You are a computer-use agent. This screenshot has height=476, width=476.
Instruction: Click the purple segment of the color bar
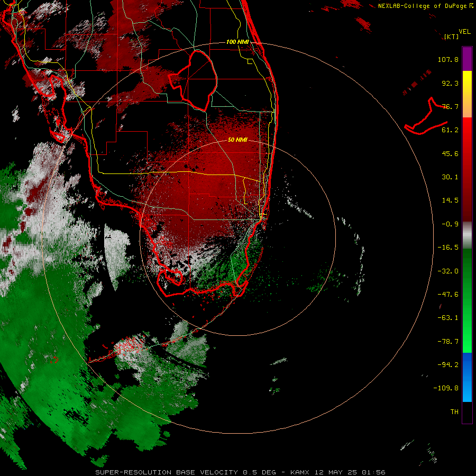467,59
